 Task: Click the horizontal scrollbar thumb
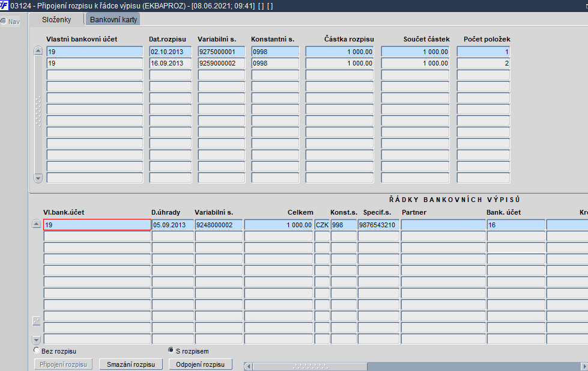click(310, 367)
